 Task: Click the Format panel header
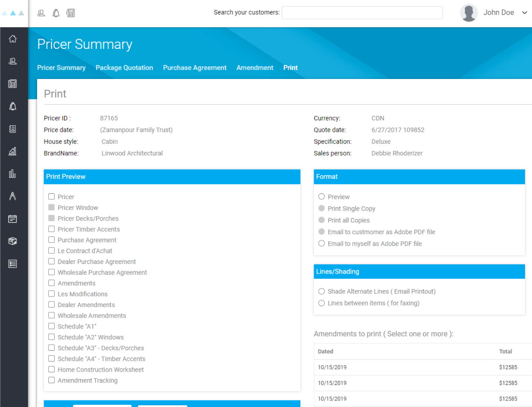pos(419,177)
